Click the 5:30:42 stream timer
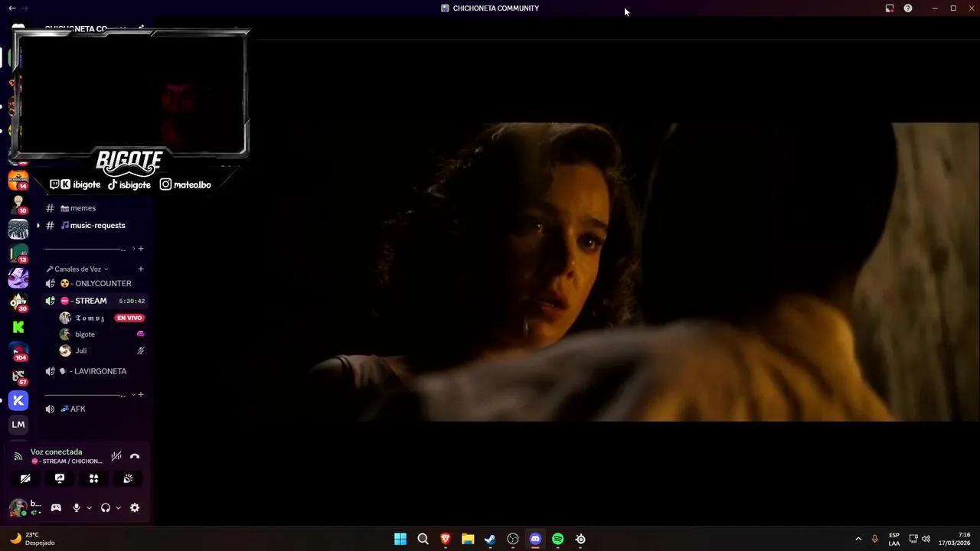 point(132,301)
